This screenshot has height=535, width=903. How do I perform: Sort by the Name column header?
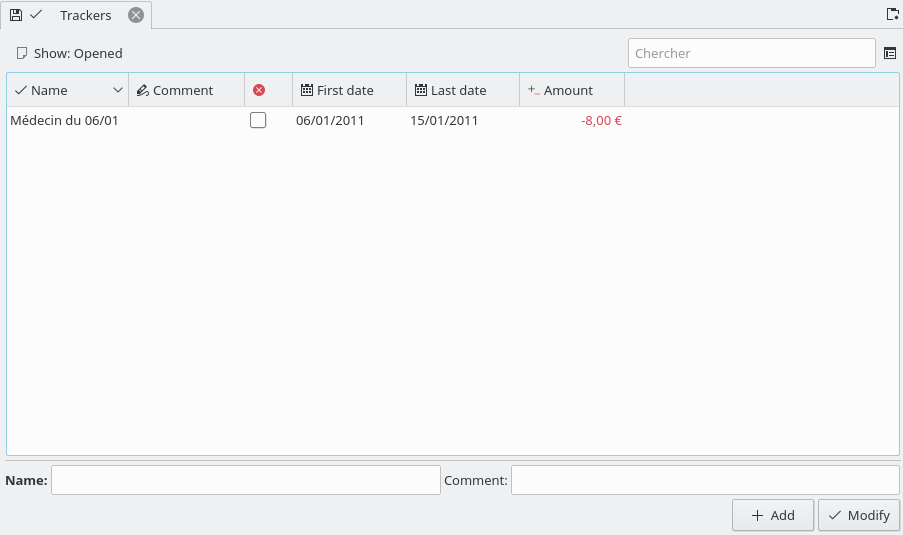[67, 90]
